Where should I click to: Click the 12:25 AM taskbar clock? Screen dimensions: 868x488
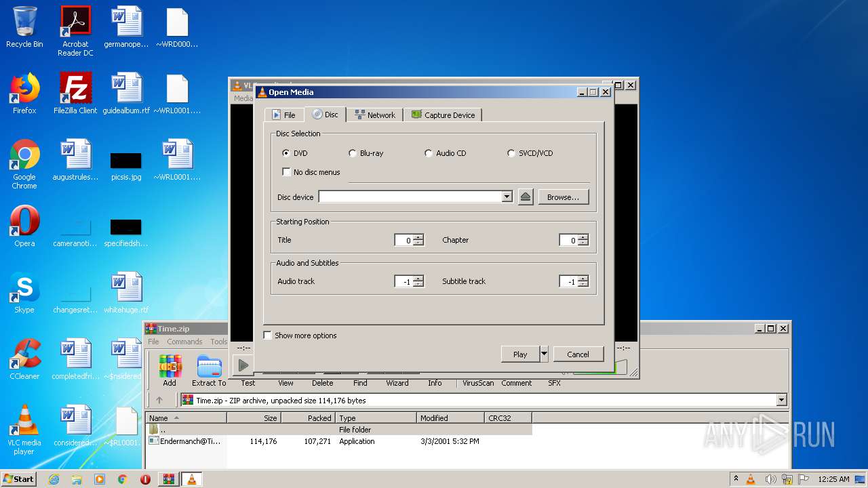[833, 479]
